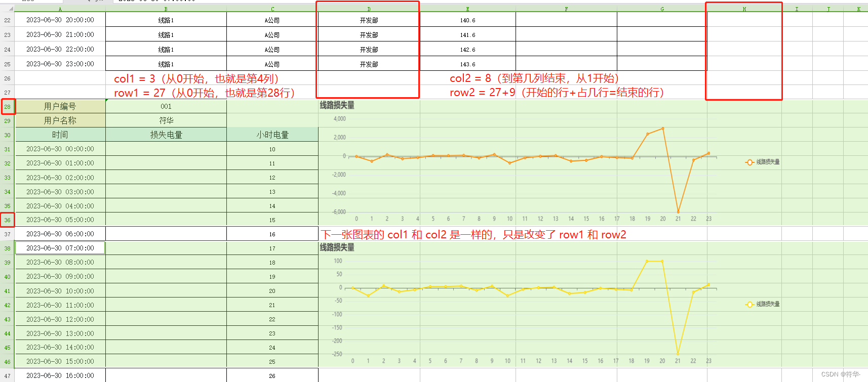Click cell 2023-06-30 23:00:00
Viewport: 868px width, 382px height.
coord(60,64)
